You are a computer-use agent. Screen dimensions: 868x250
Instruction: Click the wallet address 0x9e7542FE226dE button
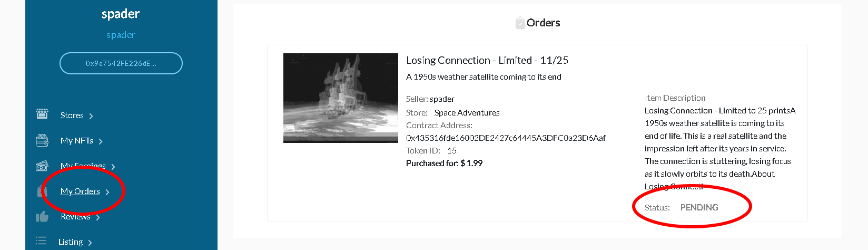[121, 63]
